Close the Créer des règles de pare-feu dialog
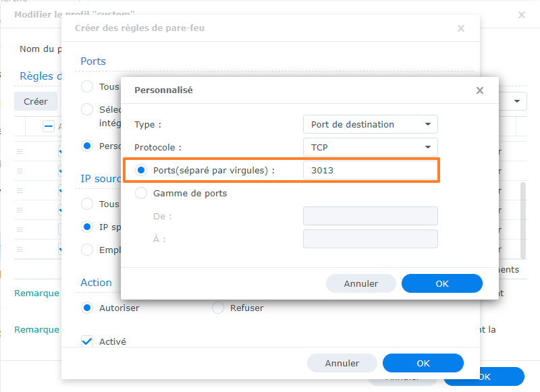Image resolution: width=540 pixels, height=392 pixels. (x=461, y=28)
